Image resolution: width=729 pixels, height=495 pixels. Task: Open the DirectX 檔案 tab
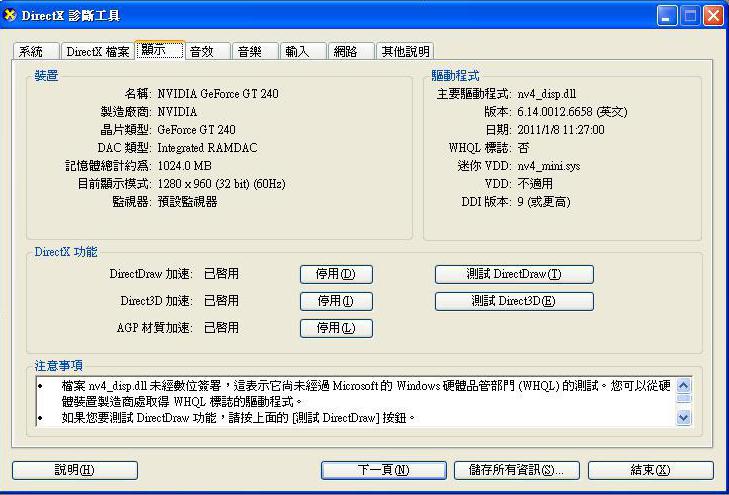tap(98, 51)
